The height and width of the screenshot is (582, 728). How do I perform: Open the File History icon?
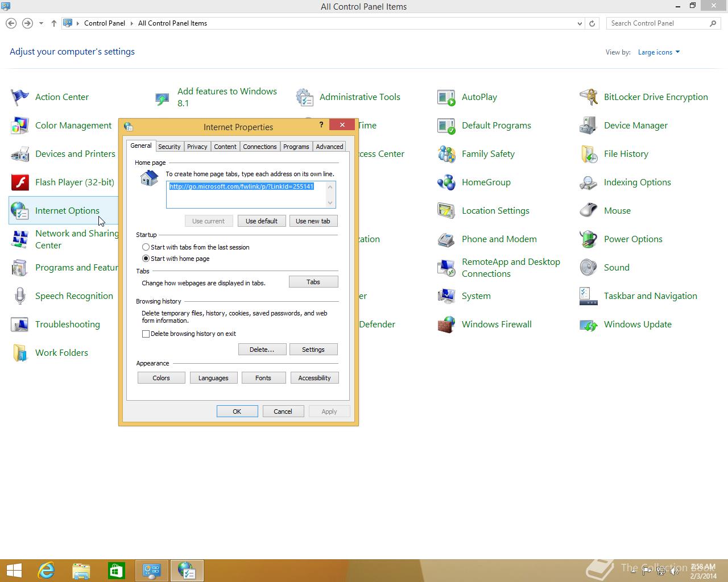tap(589, 154)
